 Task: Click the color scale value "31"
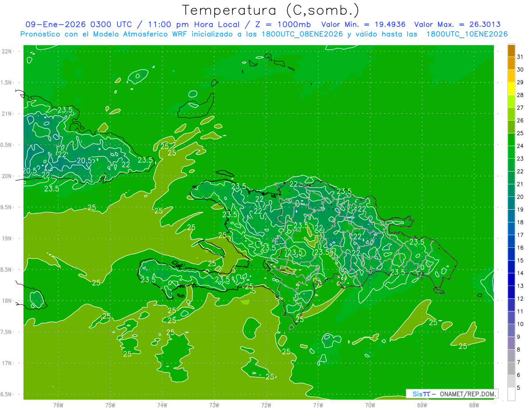coord(520,57)
